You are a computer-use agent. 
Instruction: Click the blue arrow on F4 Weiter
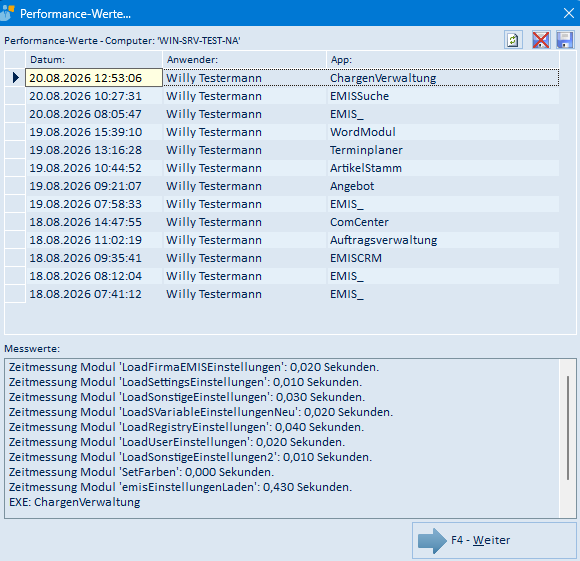(432, 541)
